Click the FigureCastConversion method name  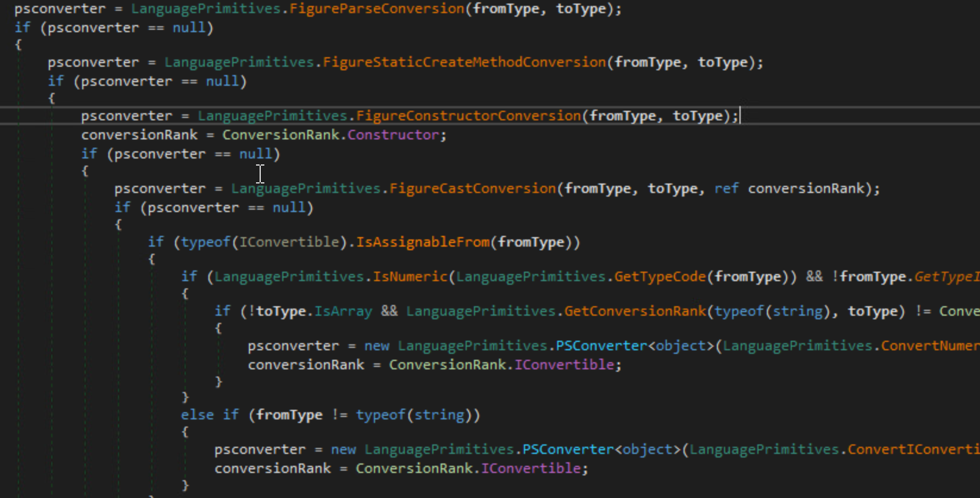472,189
